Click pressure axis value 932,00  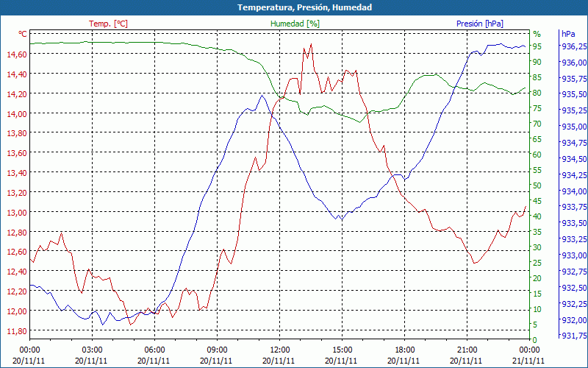(574, 319)
